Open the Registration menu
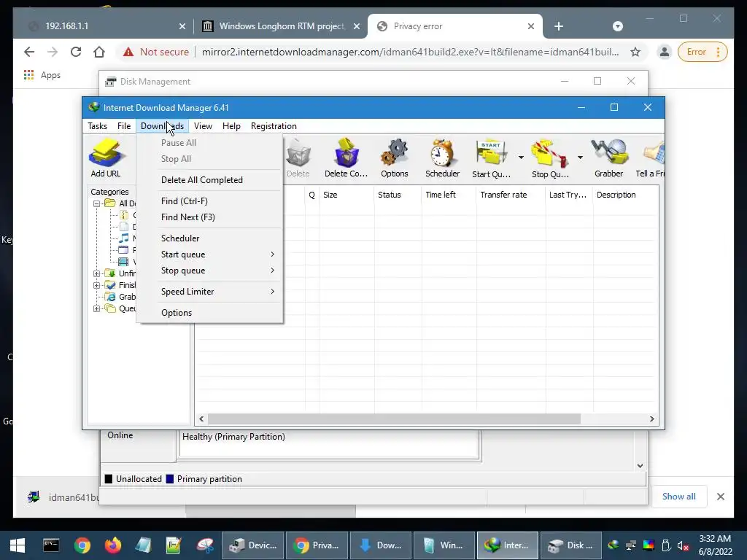This screenshot has width=747, height=560. tap(274, 126)
